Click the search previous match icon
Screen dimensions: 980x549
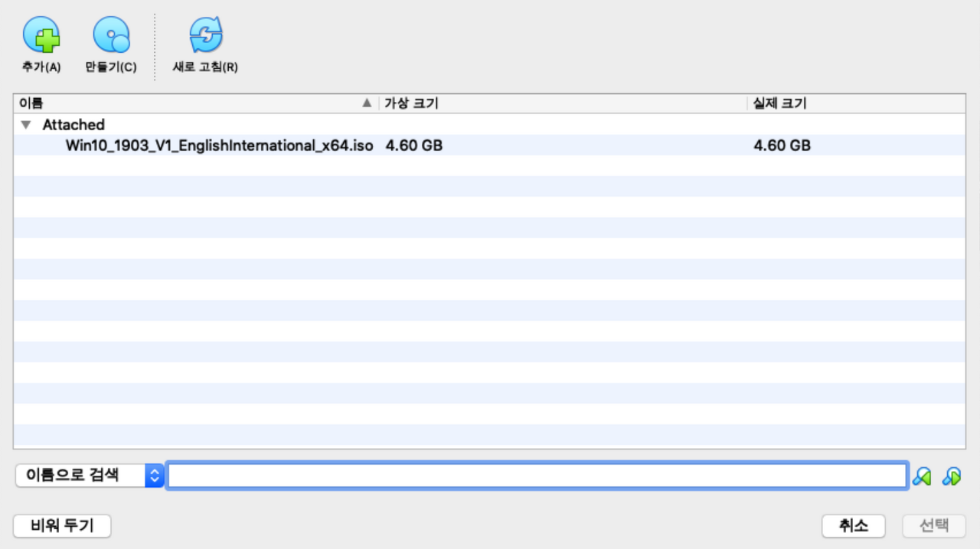pos(923,476)
